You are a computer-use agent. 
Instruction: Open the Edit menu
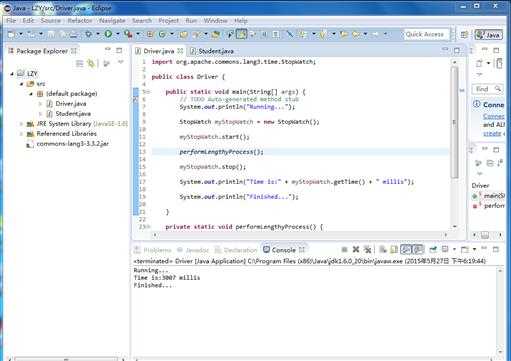pos(28,21)
